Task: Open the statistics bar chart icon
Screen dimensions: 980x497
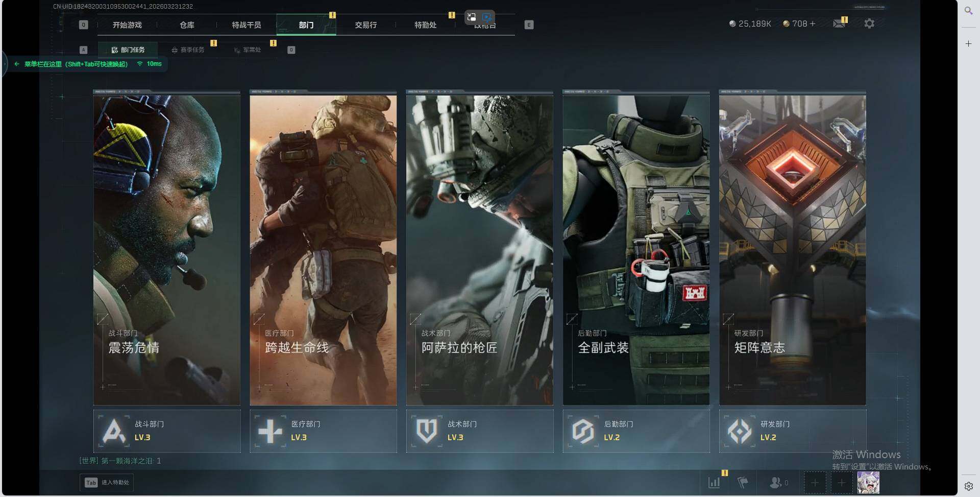Action: (x=714, y=482)
